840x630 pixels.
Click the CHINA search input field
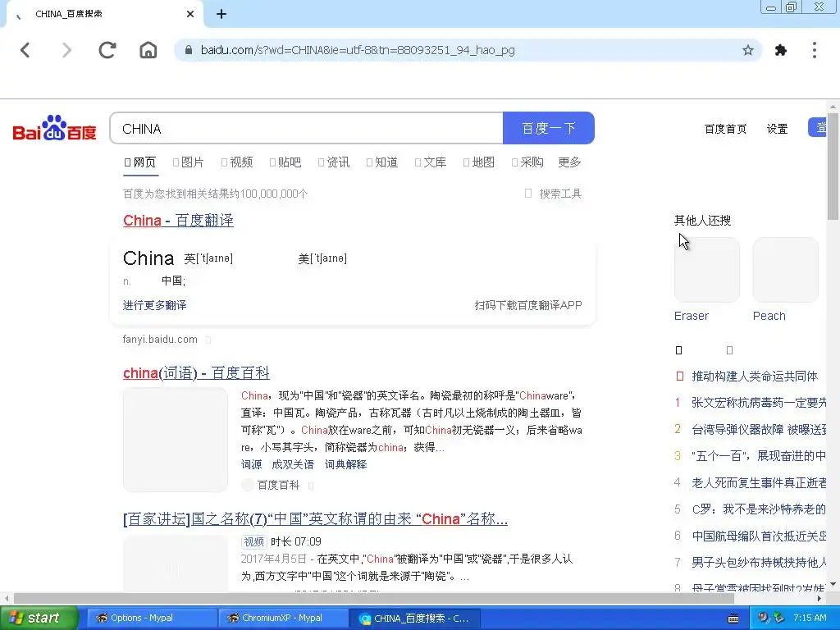[x=307, y=128]
